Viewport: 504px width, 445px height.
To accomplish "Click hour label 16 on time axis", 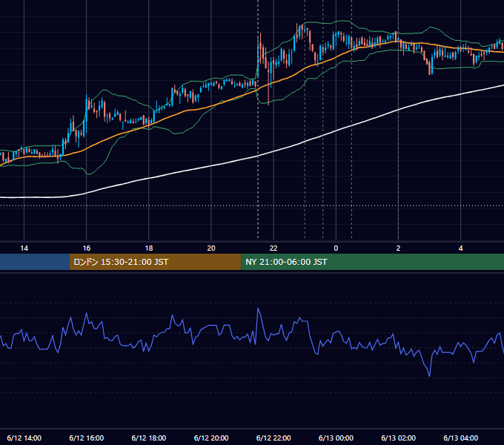I will (x=87, y=248).
